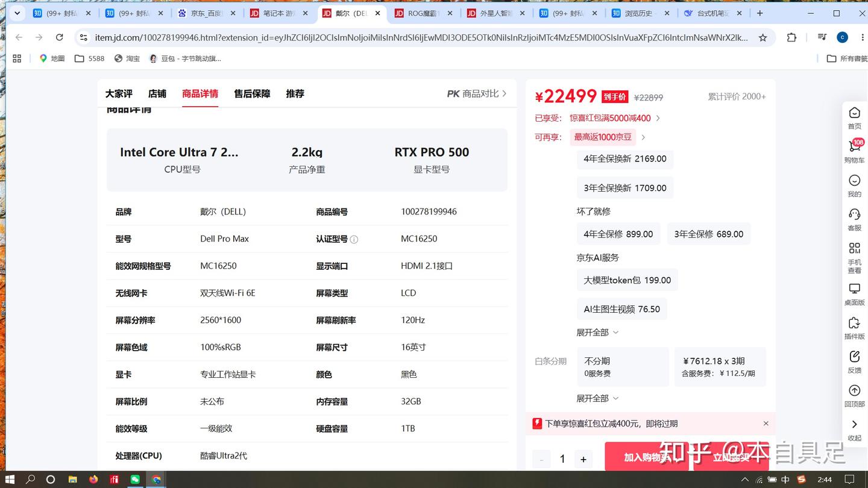Open a new browser tab
This screenshot has width=868, height=488.
coord(759,13)
